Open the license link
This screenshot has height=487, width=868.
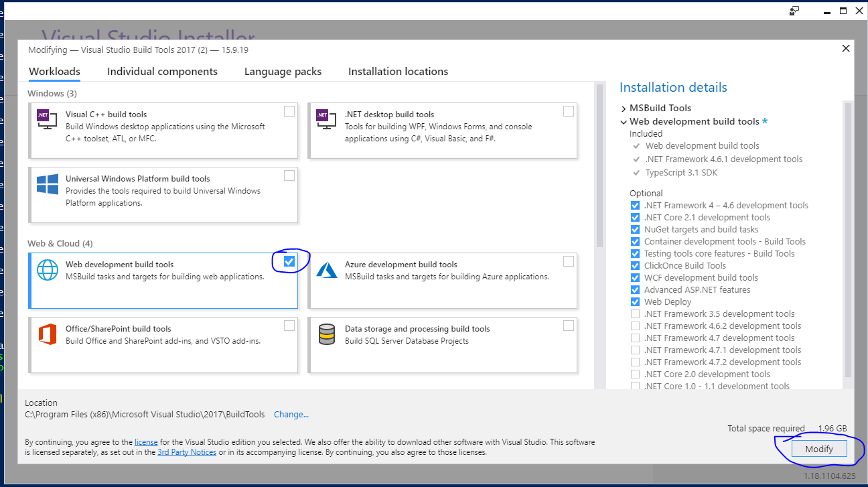tap(146, 442)
